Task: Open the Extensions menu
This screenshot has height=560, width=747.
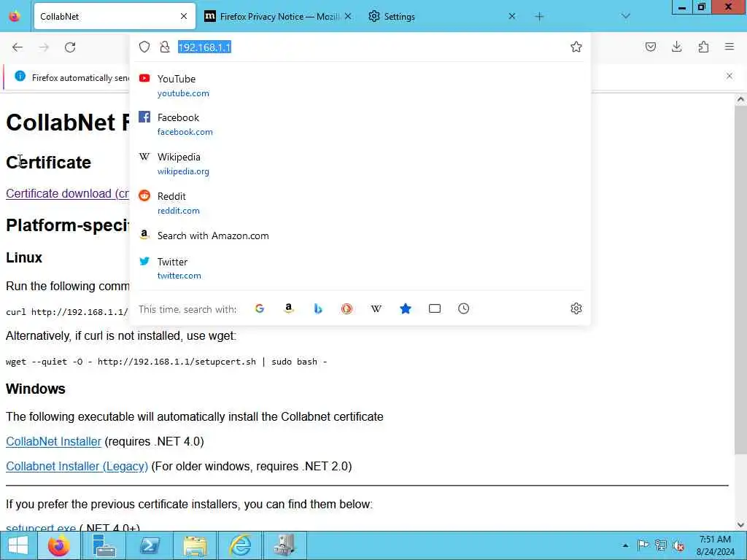Action: (703, 47)
